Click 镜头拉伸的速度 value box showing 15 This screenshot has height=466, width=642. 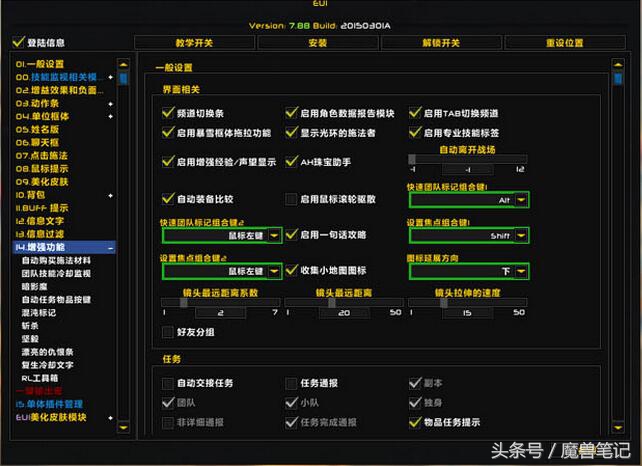pos(468,313)
